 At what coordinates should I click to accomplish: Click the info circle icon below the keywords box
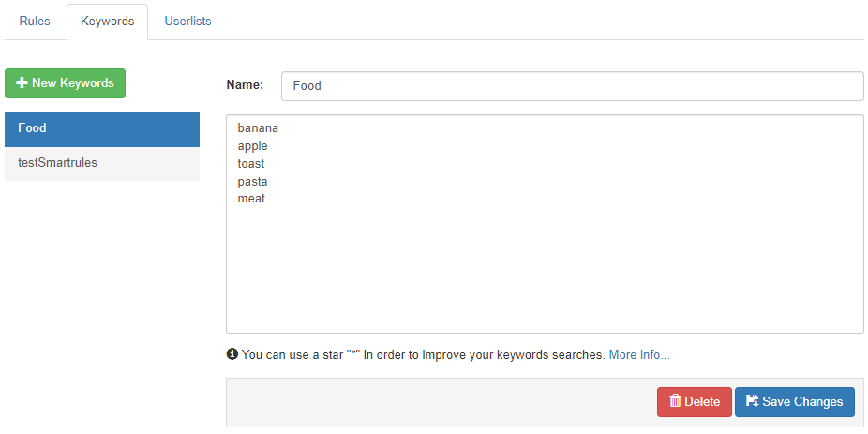[x=232, y=355]
